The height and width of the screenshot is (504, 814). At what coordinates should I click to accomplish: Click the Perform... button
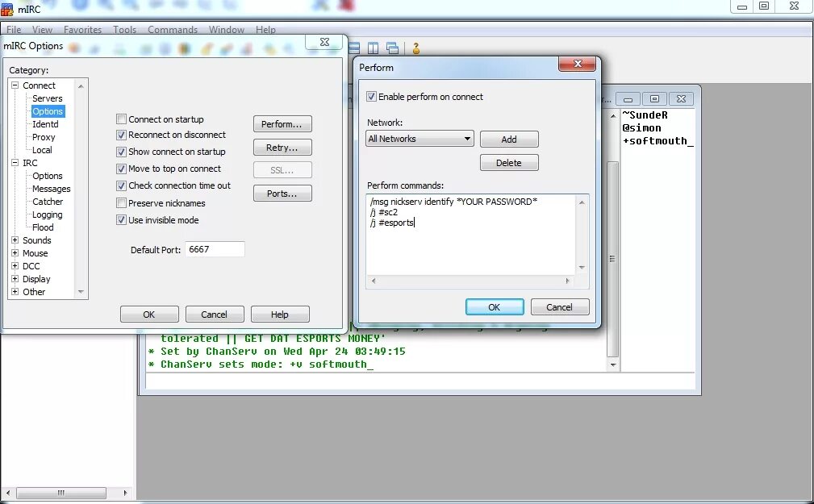(x=282, y=124)
